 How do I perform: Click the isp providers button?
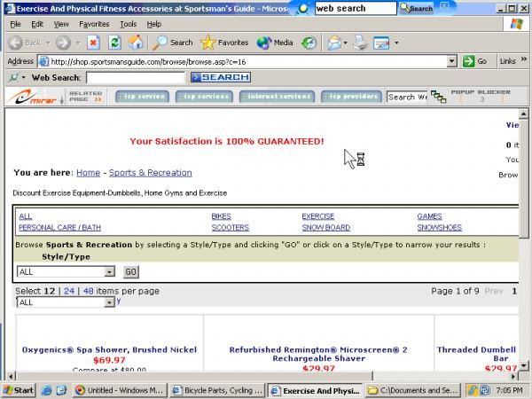[x=351, y=97]
